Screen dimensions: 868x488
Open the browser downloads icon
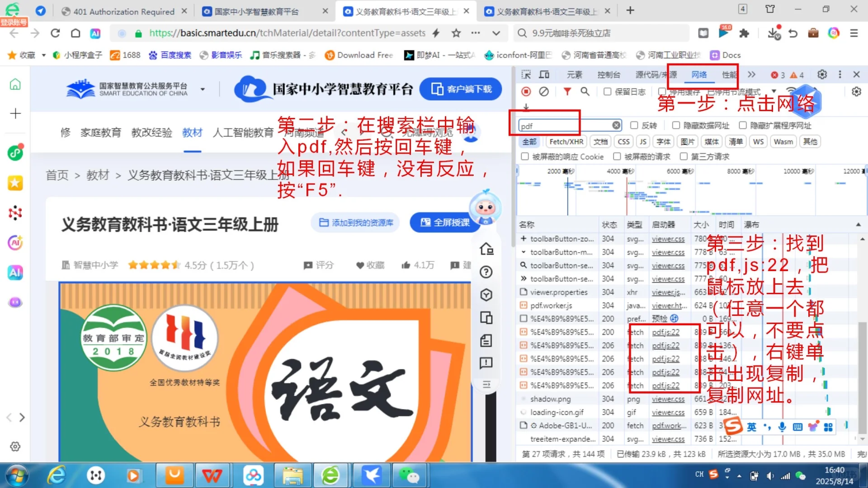click(774, 33)
